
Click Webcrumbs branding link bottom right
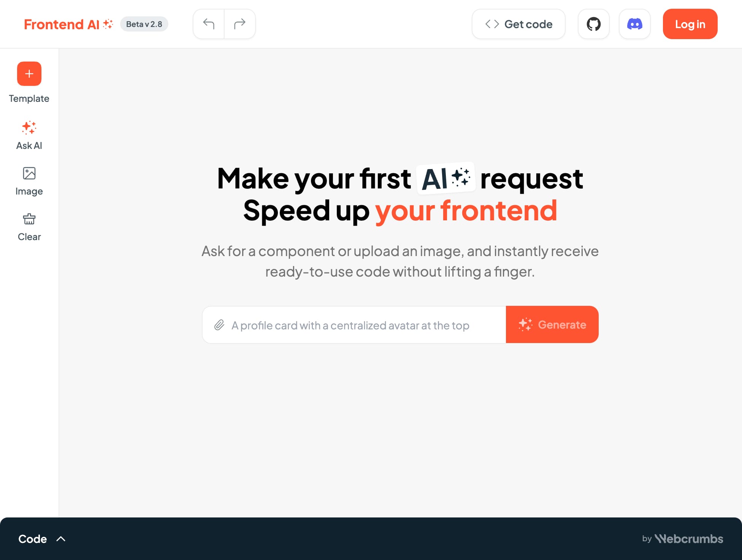point(682,538)
